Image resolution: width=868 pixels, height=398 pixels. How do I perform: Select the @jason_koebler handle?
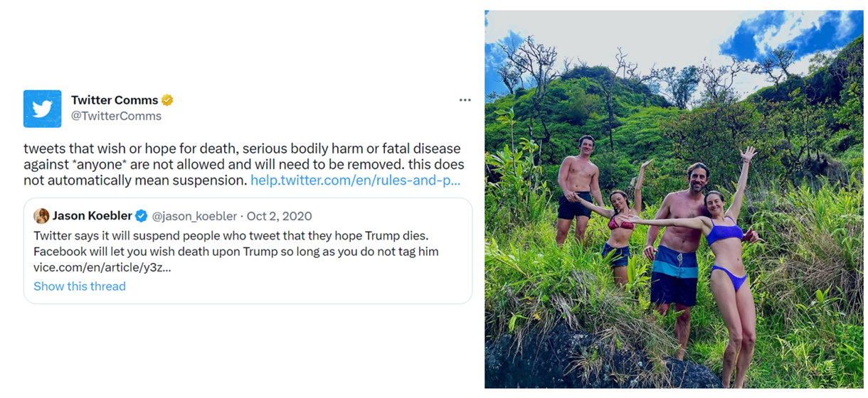pos(194,216)
